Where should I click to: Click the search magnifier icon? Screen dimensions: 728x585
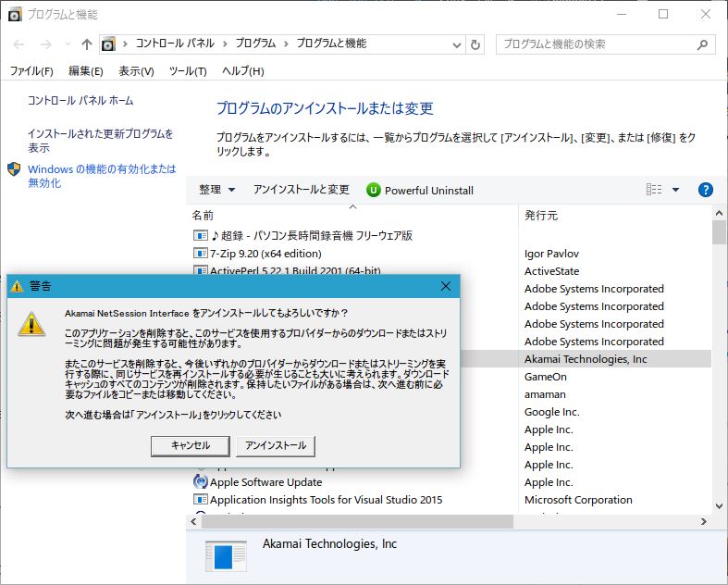(x=702, y=44)
